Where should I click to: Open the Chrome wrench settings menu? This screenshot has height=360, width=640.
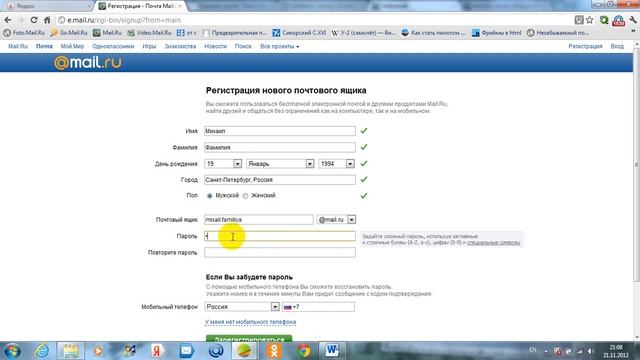tap(633, 20)
